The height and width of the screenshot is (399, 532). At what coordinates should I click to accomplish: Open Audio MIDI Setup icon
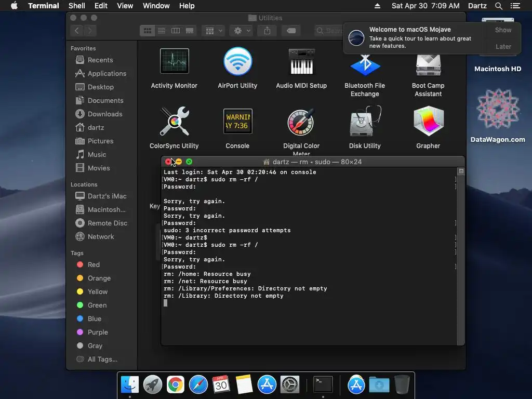coord(301,61)
